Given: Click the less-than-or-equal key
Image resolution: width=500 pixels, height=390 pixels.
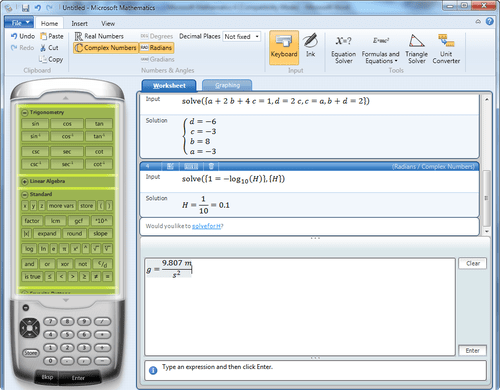Looking at the screenshot, I should point(49,276).
